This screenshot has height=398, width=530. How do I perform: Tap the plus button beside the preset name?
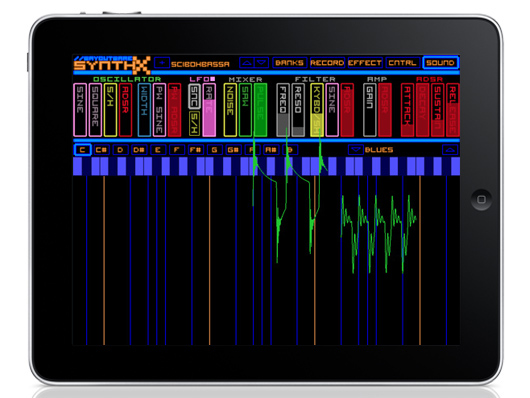tap(162, 63)
